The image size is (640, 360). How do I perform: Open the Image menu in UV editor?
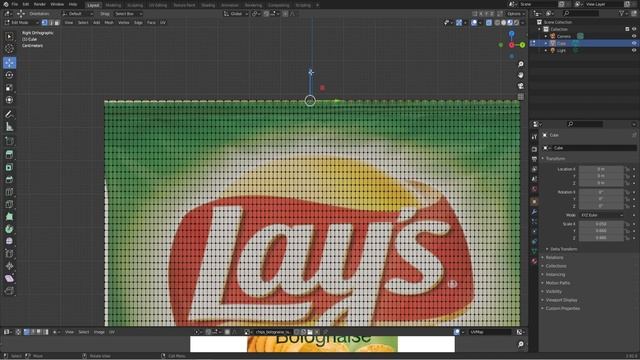tap(99, 332)
